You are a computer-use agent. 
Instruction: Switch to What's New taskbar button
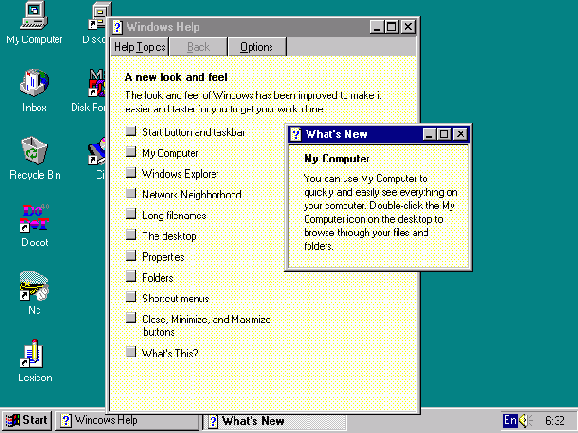[x=275, y=421]
